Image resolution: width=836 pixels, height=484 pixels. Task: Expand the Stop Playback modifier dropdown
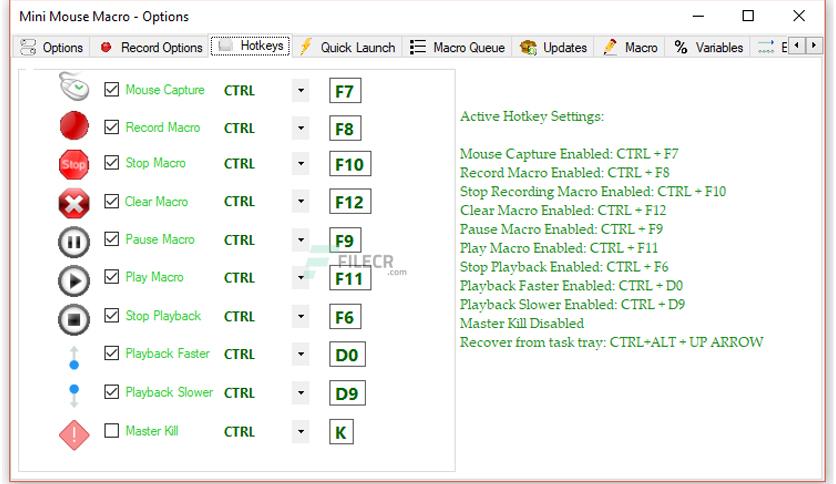click(301, 317)
